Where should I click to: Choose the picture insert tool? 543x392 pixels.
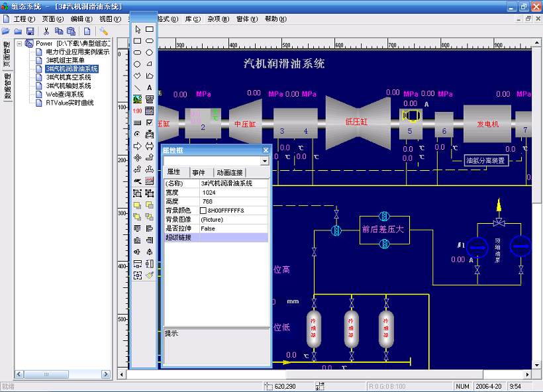pos(138,99)
